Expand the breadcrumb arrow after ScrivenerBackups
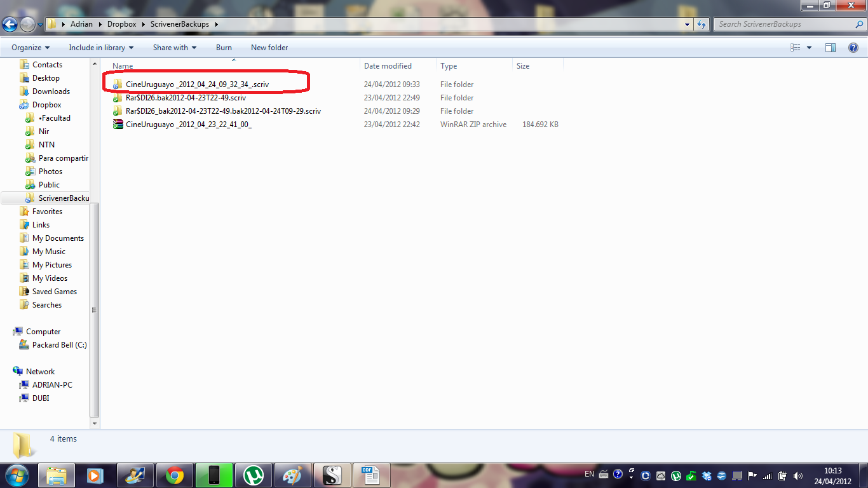 [216, 24]
